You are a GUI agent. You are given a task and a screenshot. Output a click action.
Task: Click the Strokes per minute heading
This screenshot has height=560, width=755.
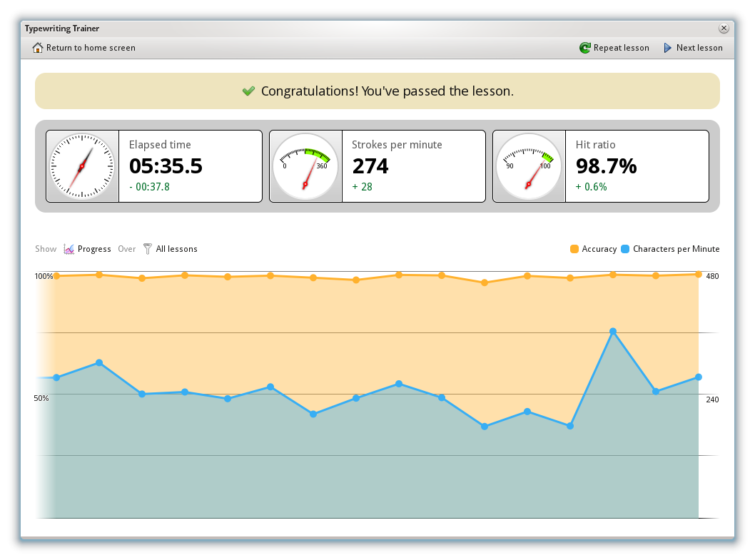coord(397,144)
